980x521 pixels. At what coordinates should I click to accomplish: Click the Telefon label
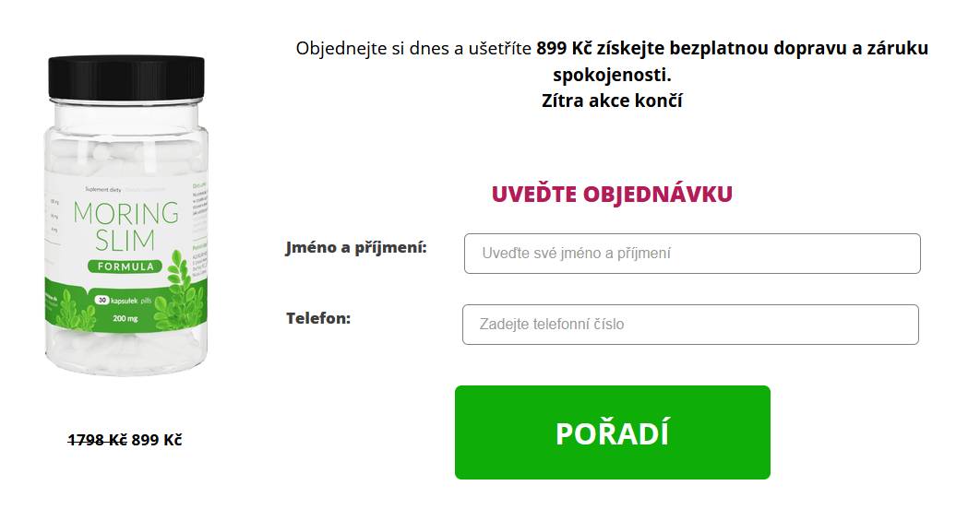[318, 318]
